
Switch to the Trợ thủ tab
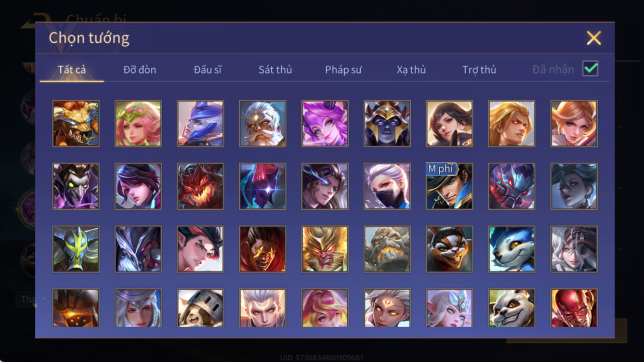click(479, 70)
